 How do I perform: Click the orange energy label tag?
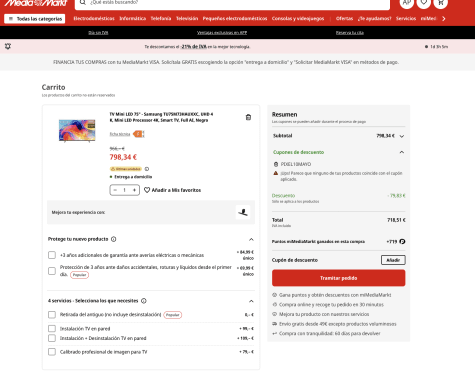(138, 134)
